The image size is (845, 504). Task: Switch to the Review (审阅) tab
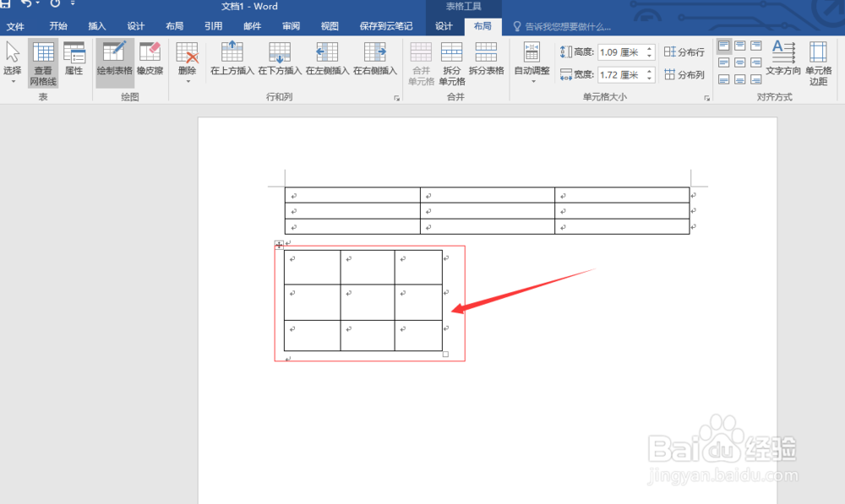pos(291,26)
